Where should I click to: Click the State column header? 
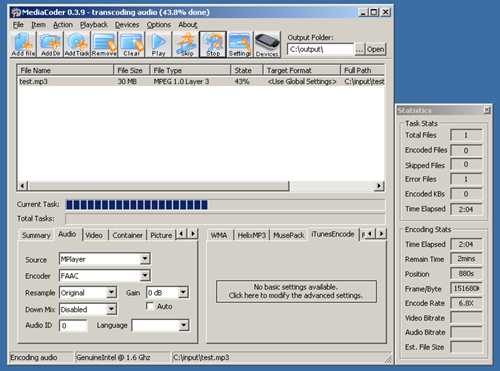coord(247,70)
